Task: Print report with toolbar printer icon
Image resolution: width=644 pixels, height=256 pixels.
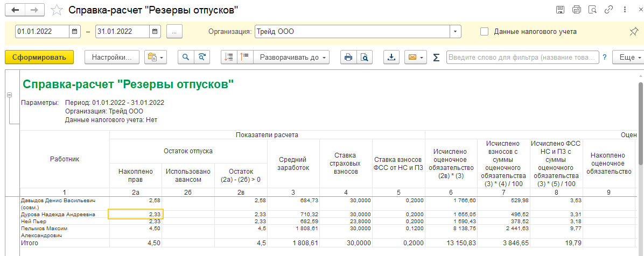Action: point(348,58)
